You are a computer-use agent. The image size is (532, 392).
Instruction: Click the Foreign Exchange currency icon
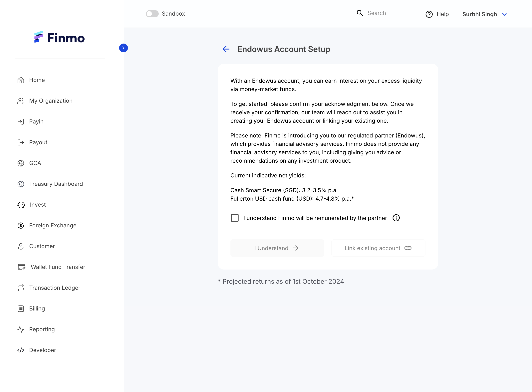click(x=21, y=226)
